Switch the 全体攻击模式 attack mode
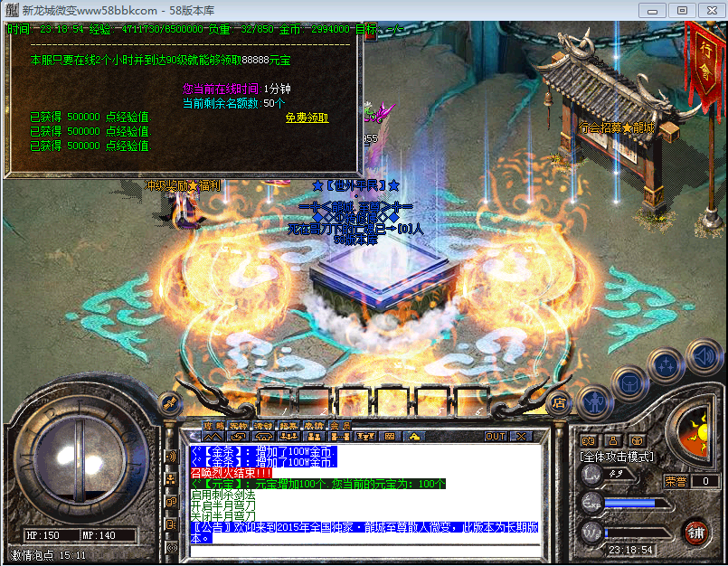The image size is (728, 566). tap(617, 457)
